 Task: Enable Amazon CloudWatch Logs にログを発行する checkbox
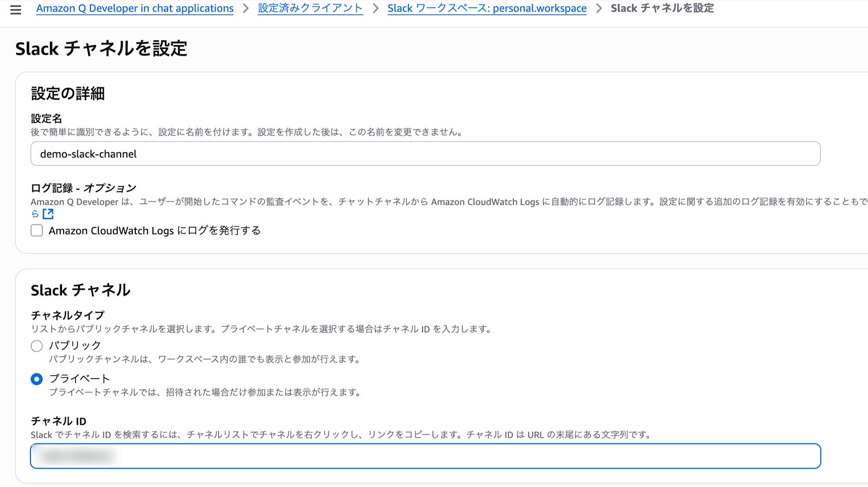click(x=37, y=230)
